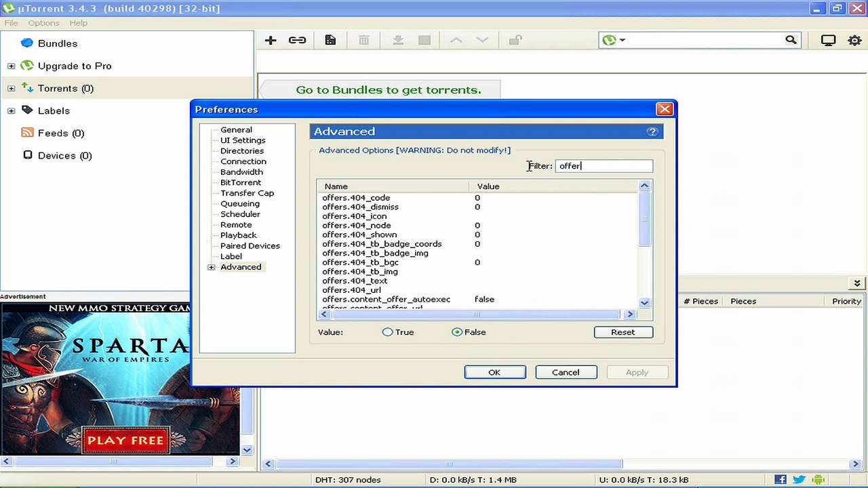Click the Go to Bundles link

389,90
